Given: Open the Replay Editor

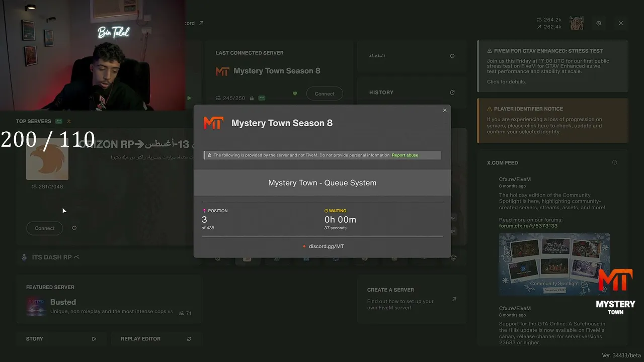Looking at the screenshot, I should point(156,339).
